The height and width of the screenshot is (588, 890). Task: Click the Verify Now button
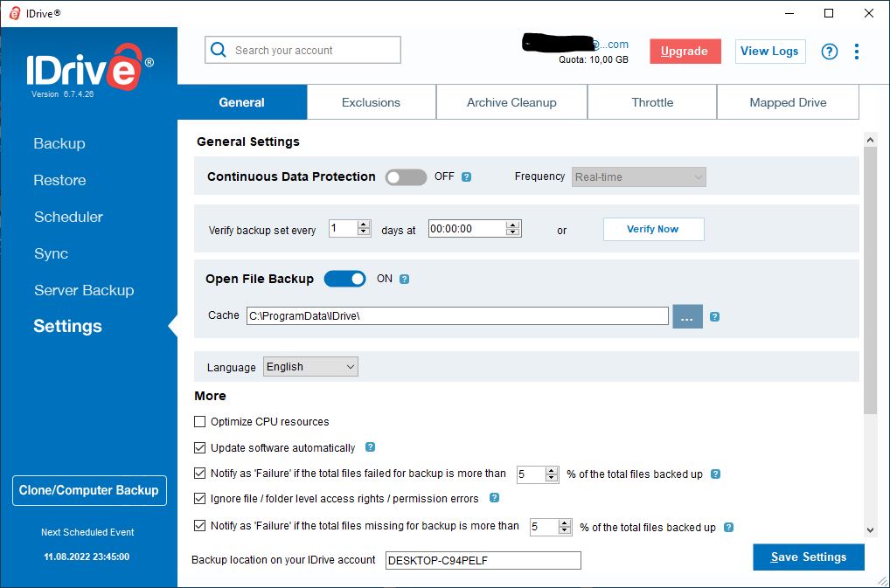tap(653, 229)
